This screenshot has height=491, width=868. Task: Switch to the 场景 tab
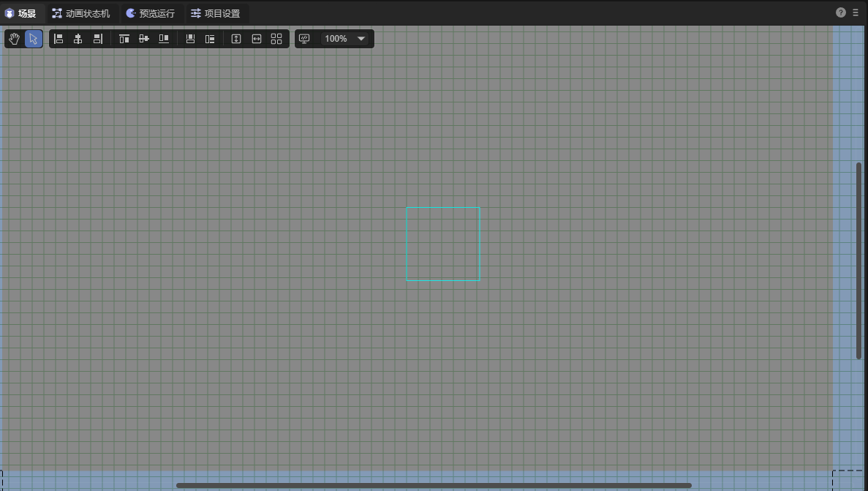[x=21, y=13]
